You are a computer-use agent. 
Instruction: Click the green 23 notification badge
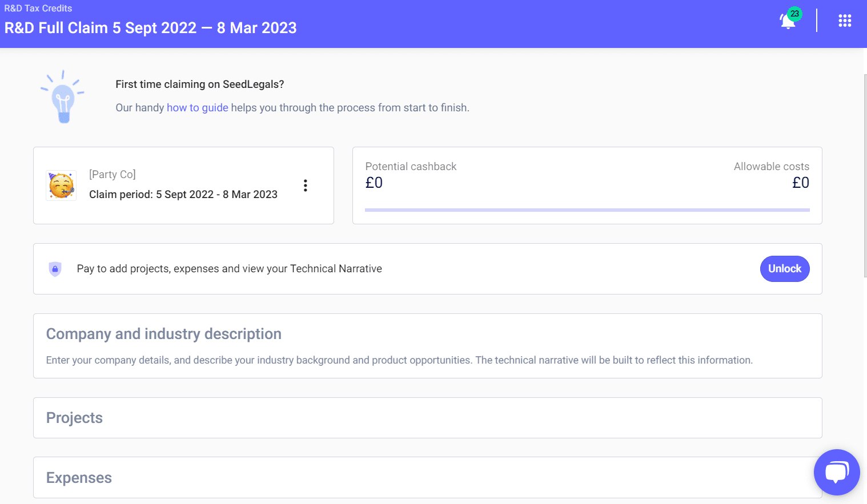coord(794,14)
